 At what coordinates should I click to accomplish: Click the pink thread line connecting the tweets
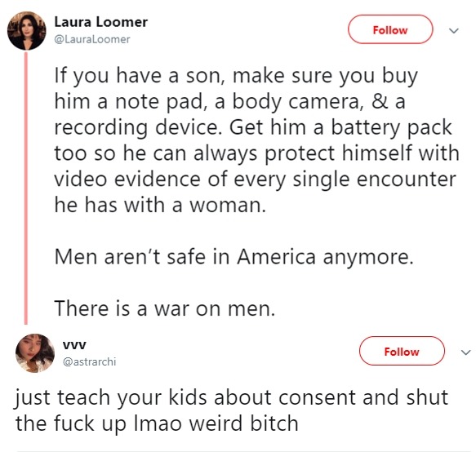point(26,188)
